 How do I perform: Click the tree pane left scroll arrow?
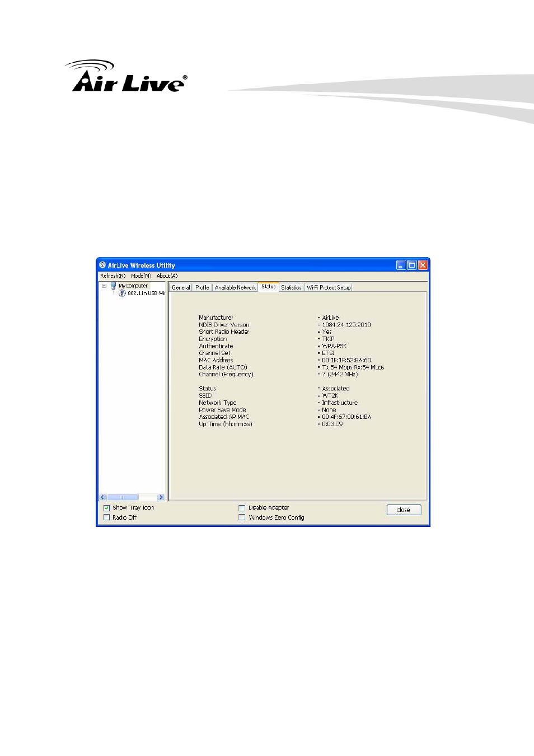pyautogui.click(x=102, y=497)
